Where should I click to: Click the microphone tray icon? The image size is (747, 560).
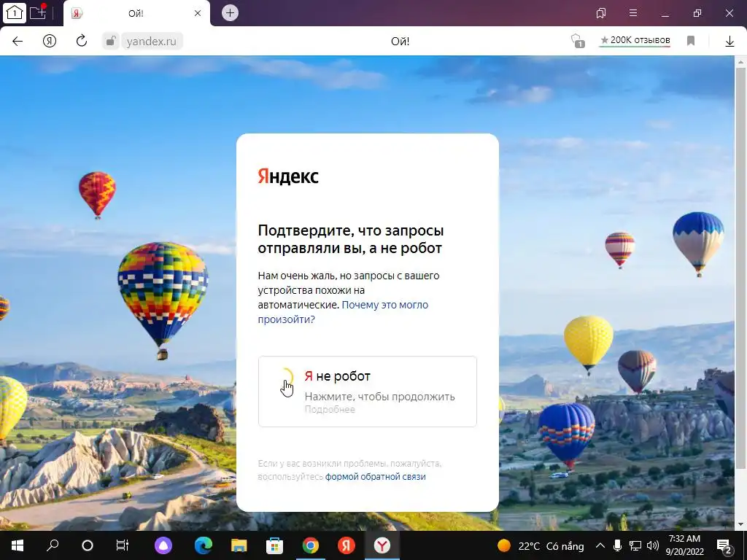617,545
